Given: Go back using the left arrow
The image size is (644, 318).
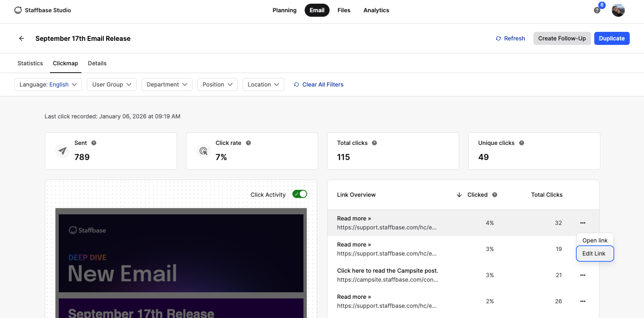Looking at the screenshot, I should (x=22, y=38).
